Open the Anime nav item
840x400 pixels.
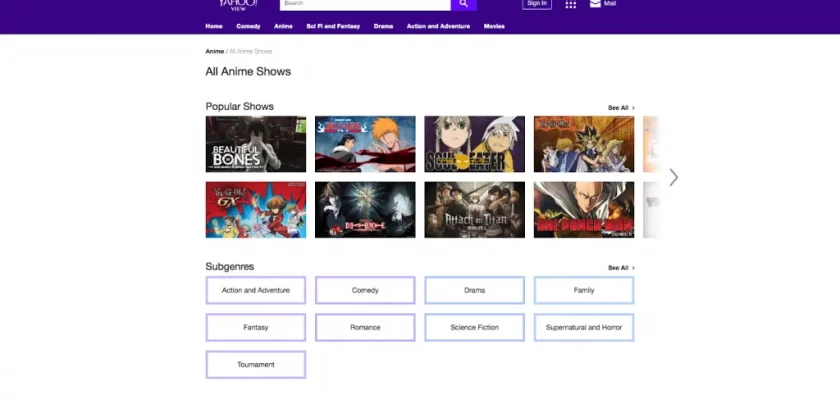tap(283, 26)
